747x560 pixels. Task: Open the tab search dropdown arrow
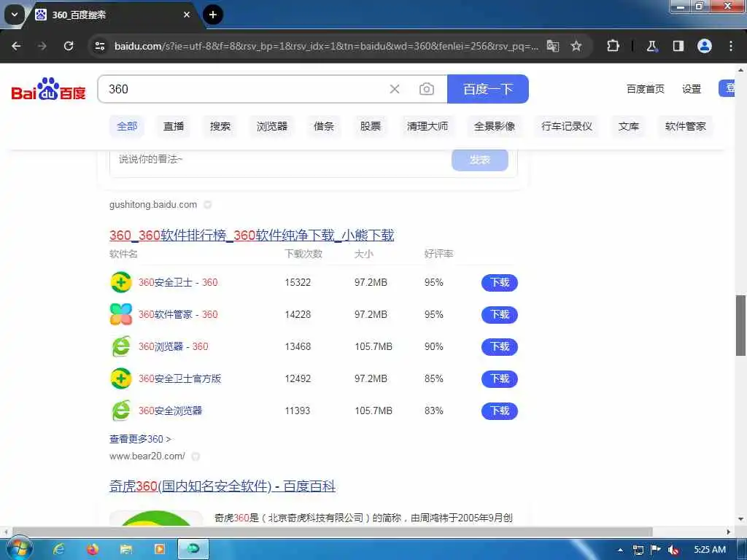15,15
